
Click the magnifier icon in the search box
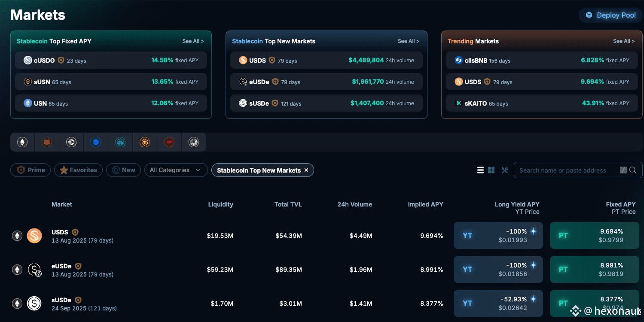pyautogui.click(x=633, y=170)
